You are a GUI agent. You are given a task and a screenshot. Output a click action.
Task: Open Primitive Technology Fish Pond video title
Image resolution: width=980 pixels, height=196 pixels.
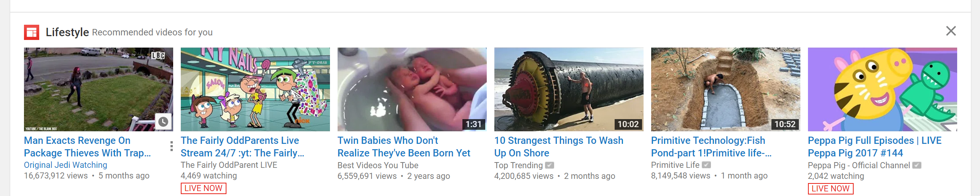711,147
